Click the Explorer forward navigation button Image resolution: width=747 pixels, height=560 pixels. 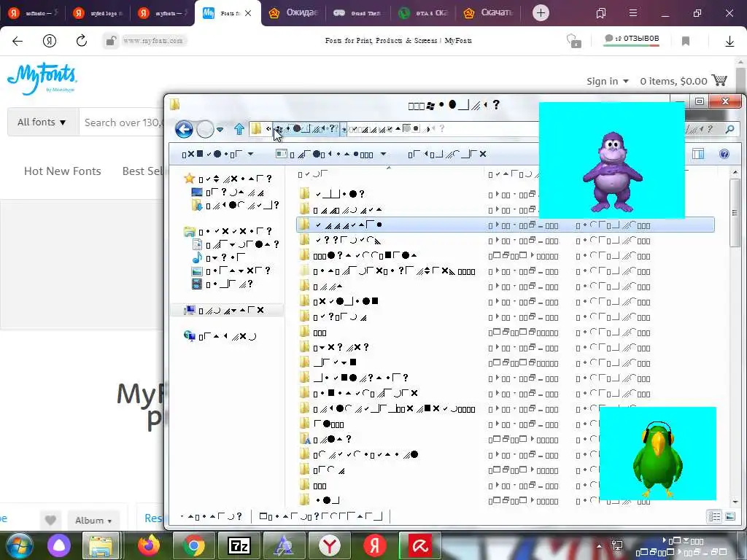click(x=205, y=128)
